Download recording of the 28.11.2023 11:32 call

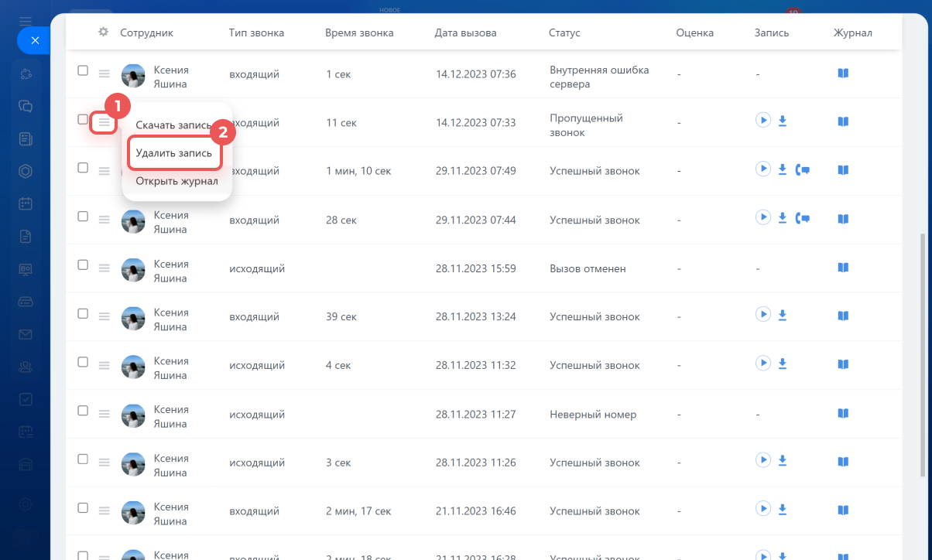tap(783, 364)
